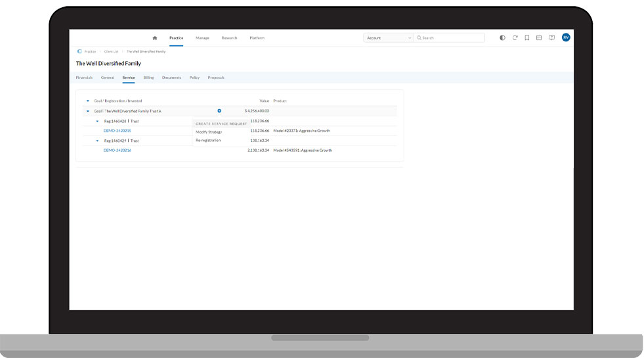Open the bookmark icon in the header

pos(526,38)
